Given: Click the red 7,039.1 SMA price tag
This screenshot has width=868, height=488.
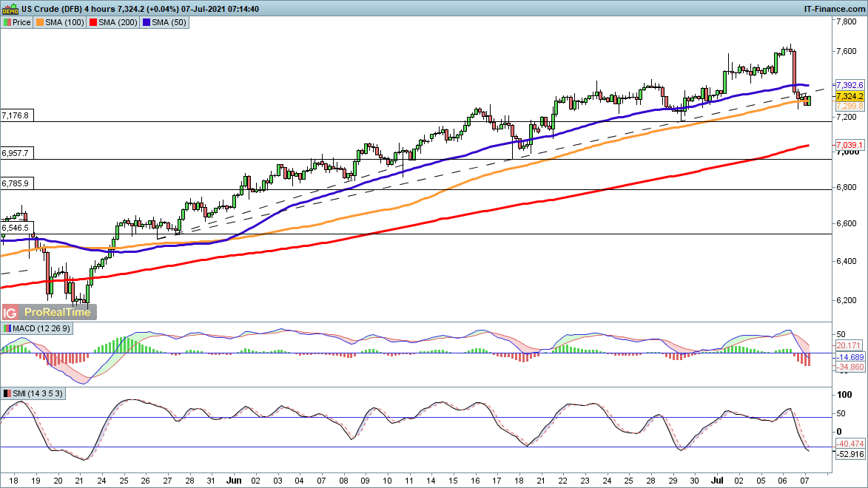Looking at the screenshot, I should coord(850,144).
